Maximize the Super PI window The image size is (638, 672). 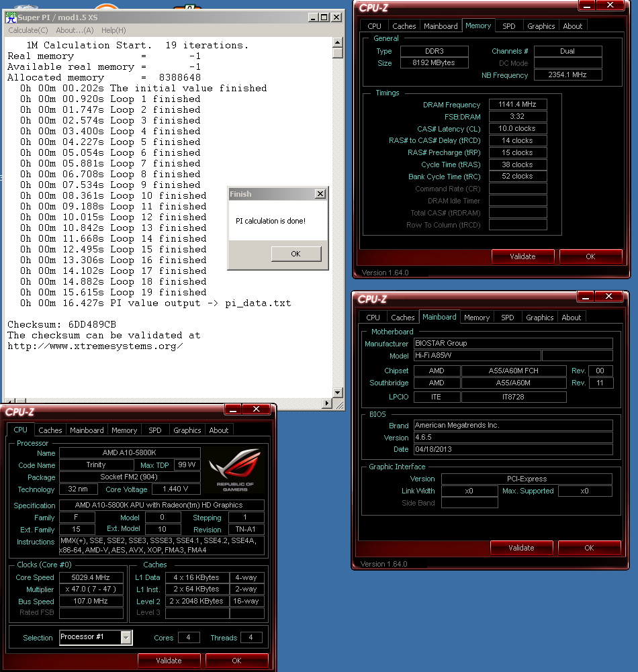tap(324, 17)
